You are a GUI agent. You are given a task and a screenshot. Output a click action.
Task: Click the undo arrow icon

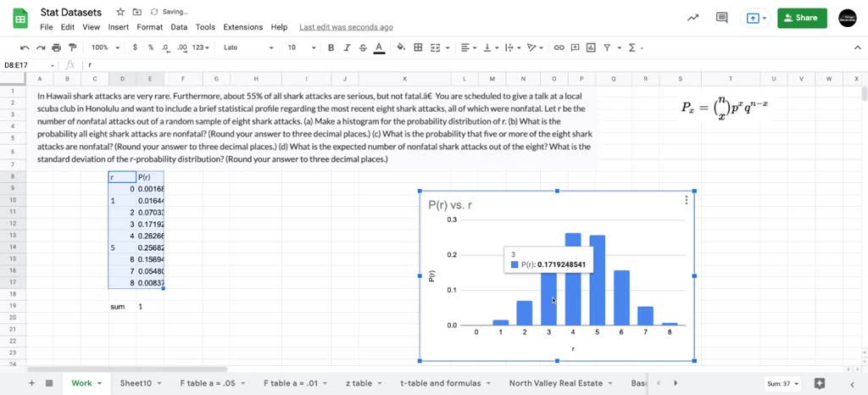(25, 47)
